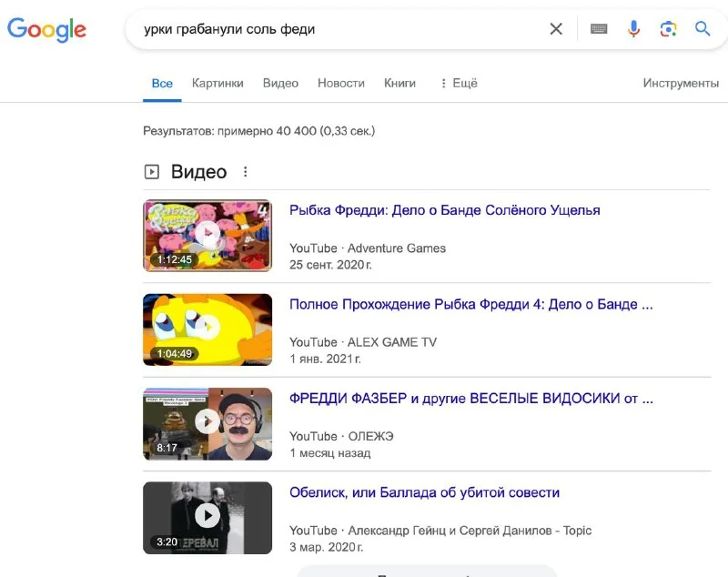The width and height of the screenshot is (728, 577).
Task: Switch to the Новости tab
Action: point(340,83)
